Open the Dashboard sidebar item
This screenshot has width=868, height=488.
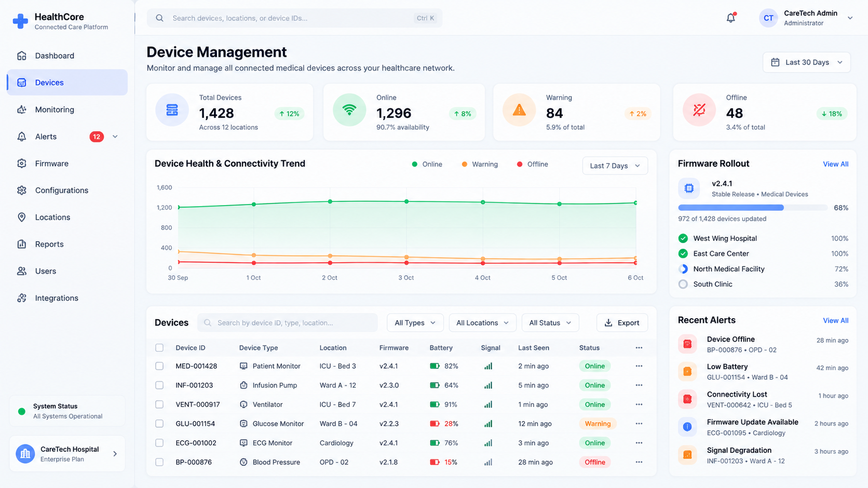click(67, 56)
